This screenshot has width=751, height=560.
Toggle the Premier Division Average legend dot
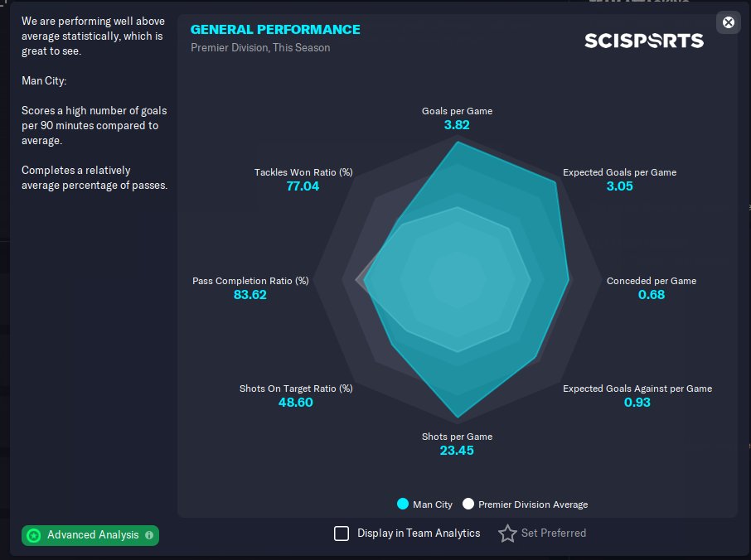[468, 504]
